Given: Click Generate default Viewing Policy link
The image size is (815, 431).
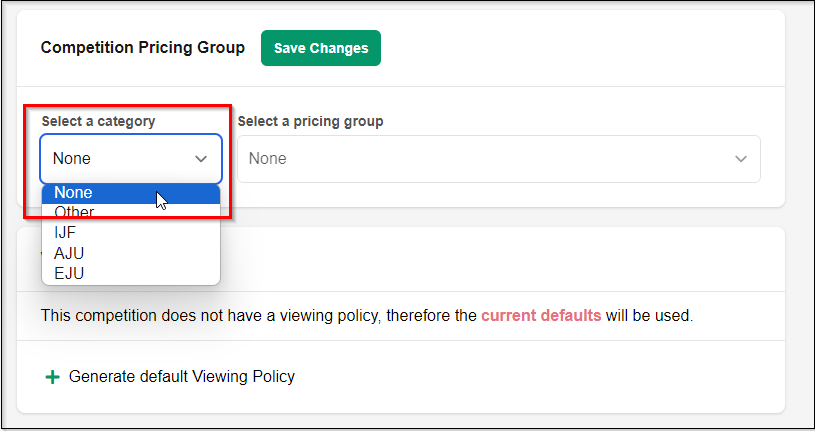Looking at the screenshot, I should [181, 377].
